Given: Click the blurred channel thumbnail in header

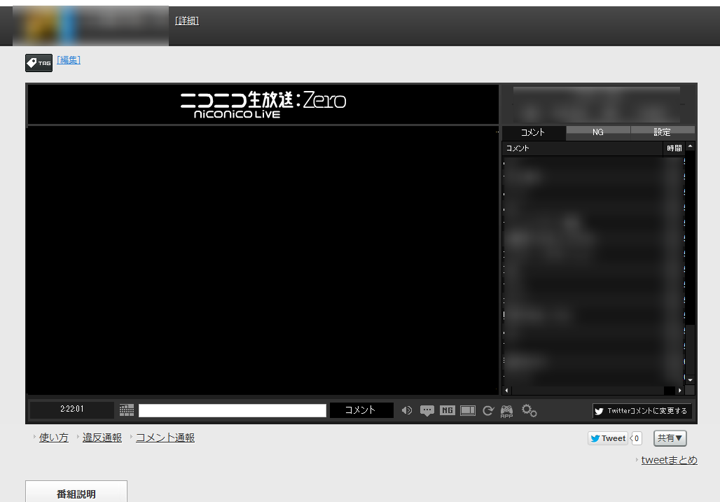Looking at the screenshot, I should [x=90, y=25].
